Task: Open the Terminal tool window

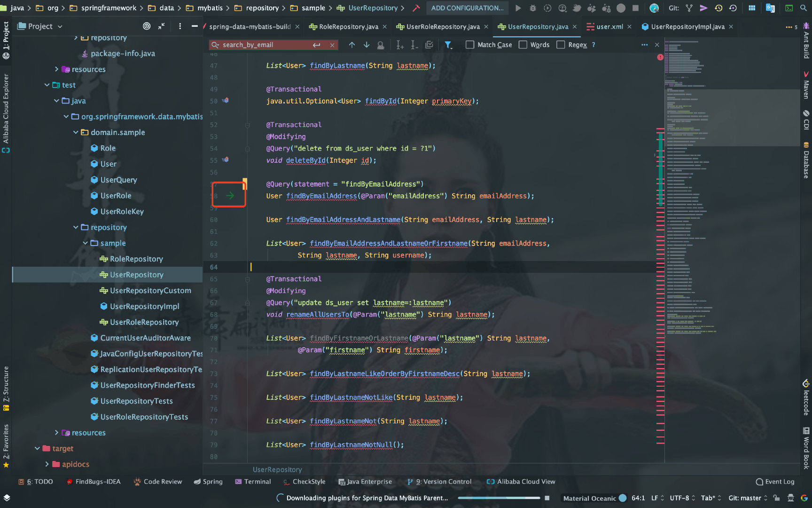Action: tap(253, 482)
